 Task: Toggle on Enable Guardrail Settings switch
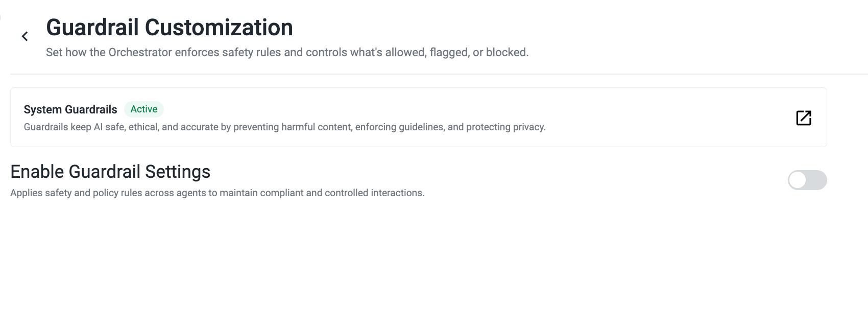(807, 180)
